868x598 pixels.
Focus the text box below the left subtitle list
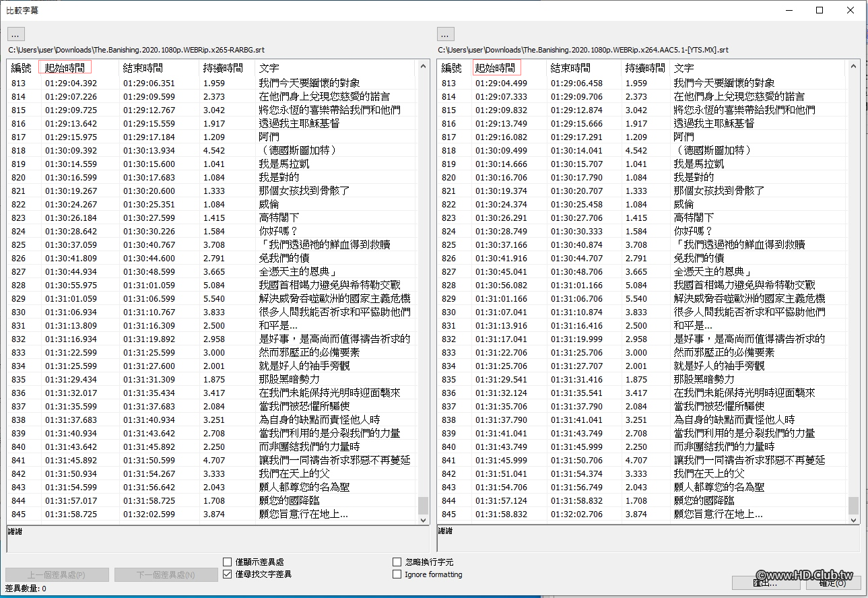tap(218, 539)
